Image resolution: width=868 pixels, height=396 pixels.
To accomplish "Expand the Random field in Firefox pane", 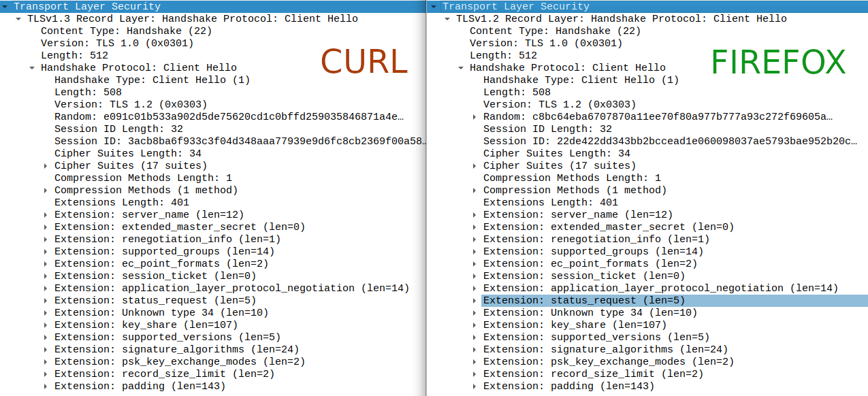I will [x=475, y=116].
